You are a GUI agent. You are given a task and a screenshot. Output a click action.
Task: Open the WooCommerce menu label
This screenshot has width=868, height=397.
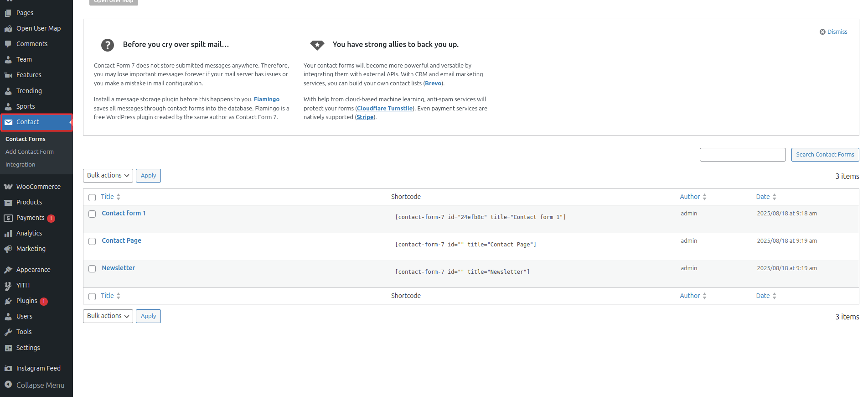pyautogui.click(x=38, y=187)
